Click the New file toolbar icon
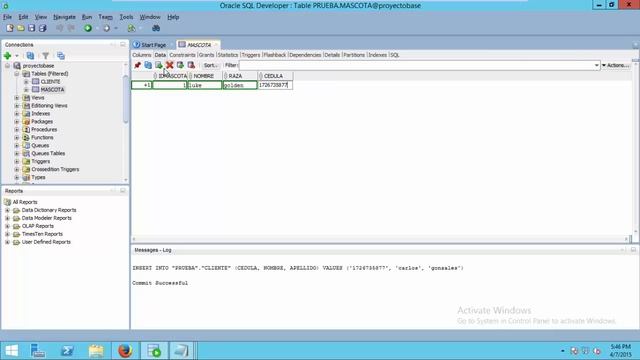640x360 pixels. click(10, 28)
